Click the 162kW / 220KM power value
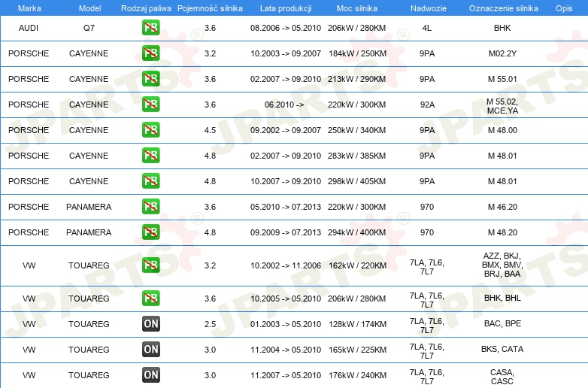 coord(357,265)
